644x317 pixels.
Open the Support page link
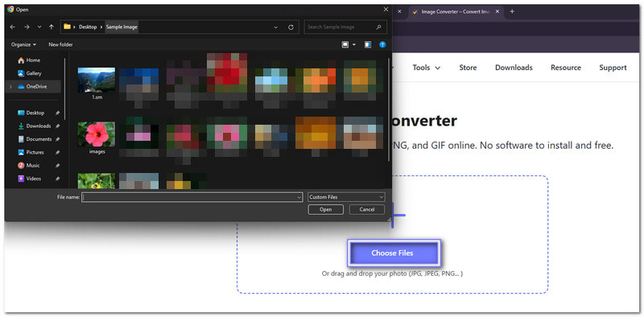coord(613,68)
